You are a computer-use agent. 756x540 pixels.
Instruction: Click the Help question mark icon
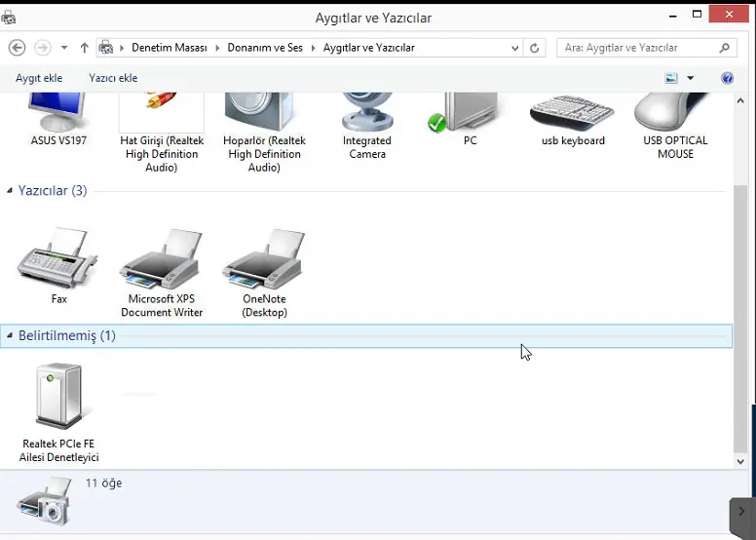coord(727,78)
